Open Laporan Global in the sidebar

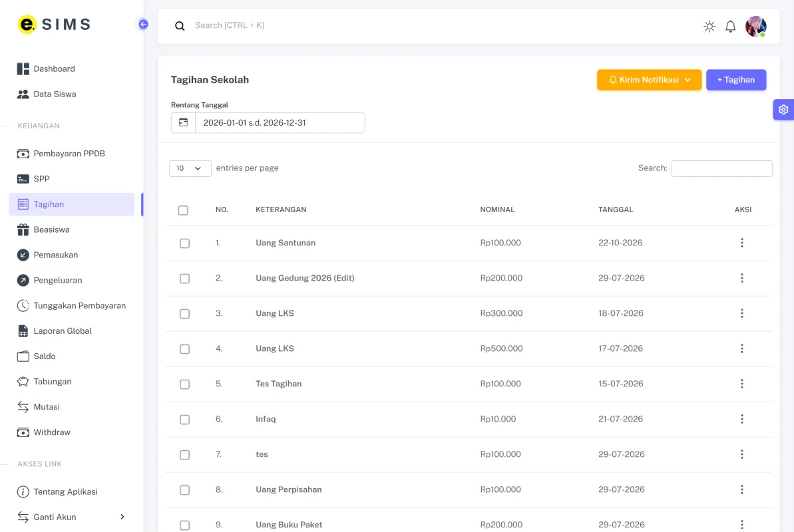[71, 331]
